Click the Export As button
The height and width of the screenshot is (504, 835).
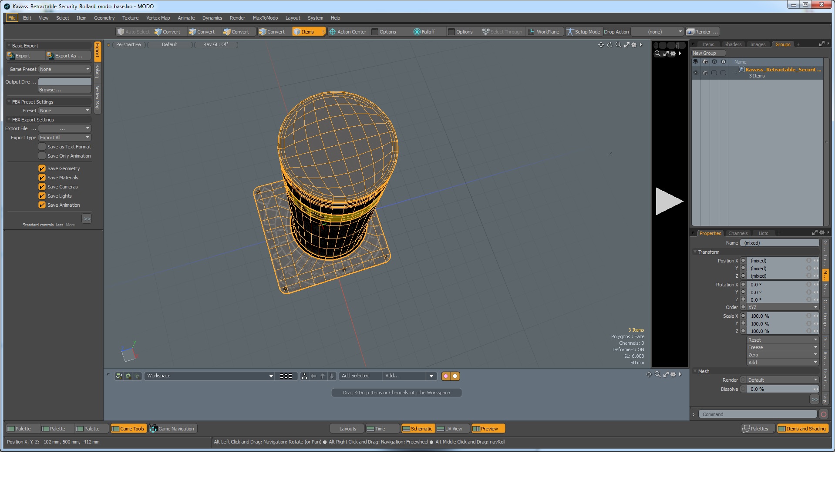(68, 56)
